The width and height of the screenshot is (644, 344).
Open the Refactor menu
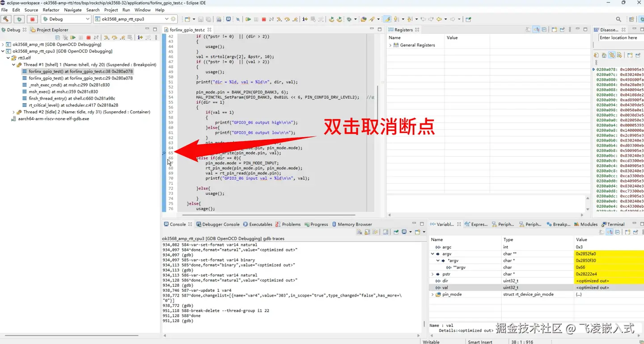coord(51,10)
